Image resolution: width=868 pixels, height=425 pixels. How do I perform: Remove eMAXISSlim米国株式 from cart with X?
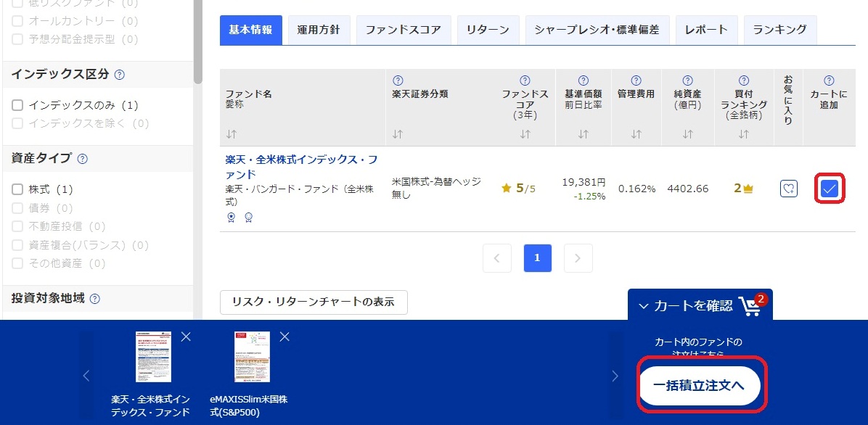pos(284,337)
